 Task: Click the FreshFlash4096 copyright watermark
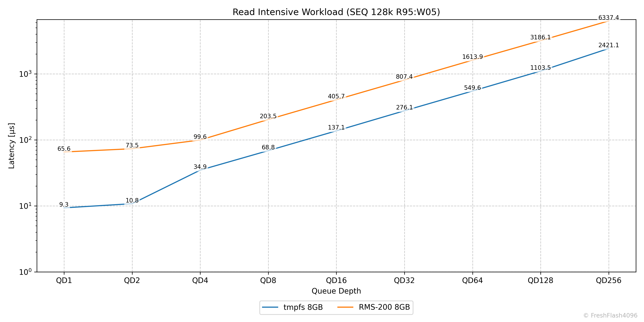pos(610,316)
